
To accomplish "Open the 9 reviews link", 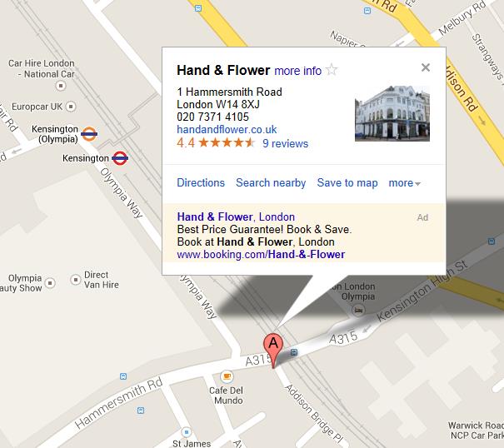I will point(286,143).
